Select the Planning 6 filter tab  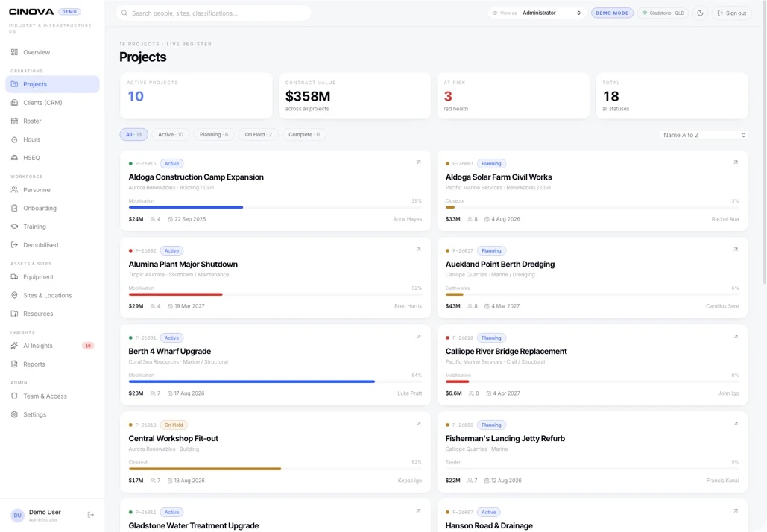point(214,134)
